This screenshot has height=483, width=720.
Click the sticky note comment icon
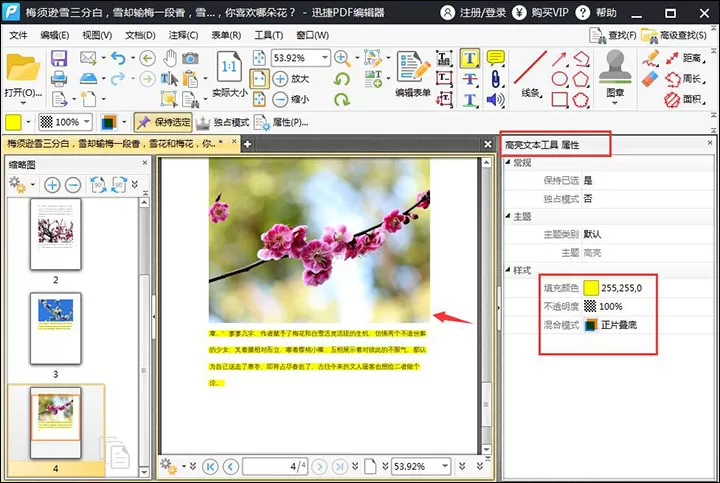(x=495, y=58)
